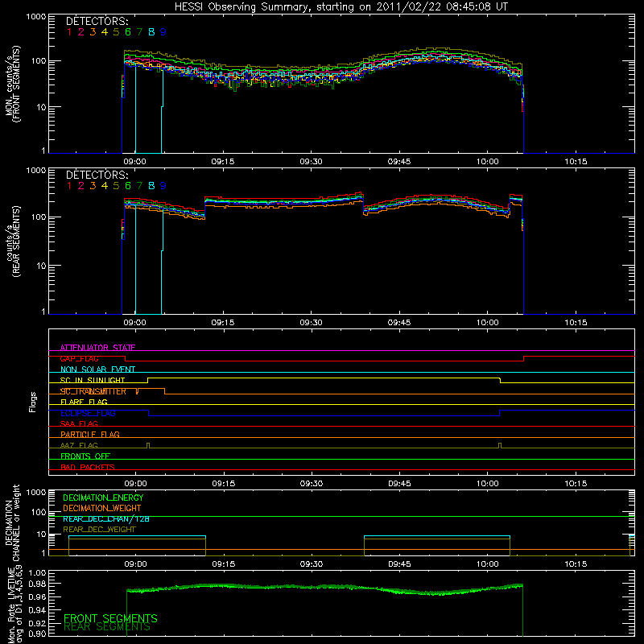
Task: Click 09:30 tick under front segments plot
Action: (x=311, y=162)
